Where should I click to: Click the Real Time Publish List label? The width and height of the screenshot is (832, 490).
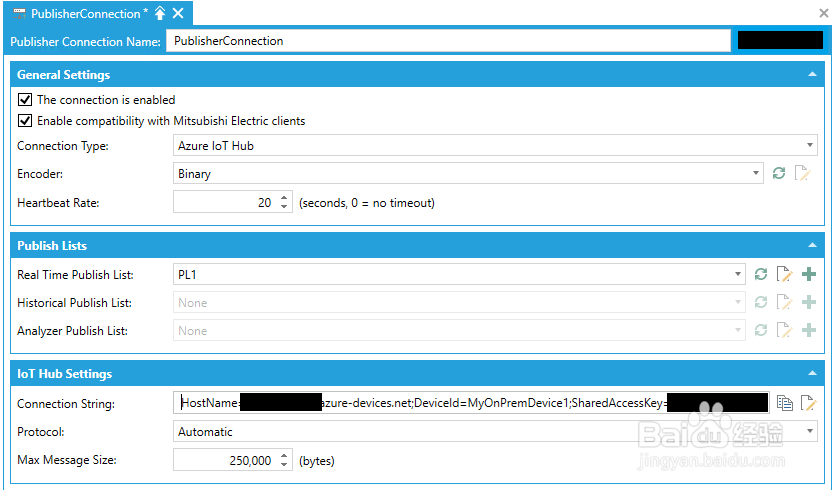pyautogui.click(x=75, y=275)
